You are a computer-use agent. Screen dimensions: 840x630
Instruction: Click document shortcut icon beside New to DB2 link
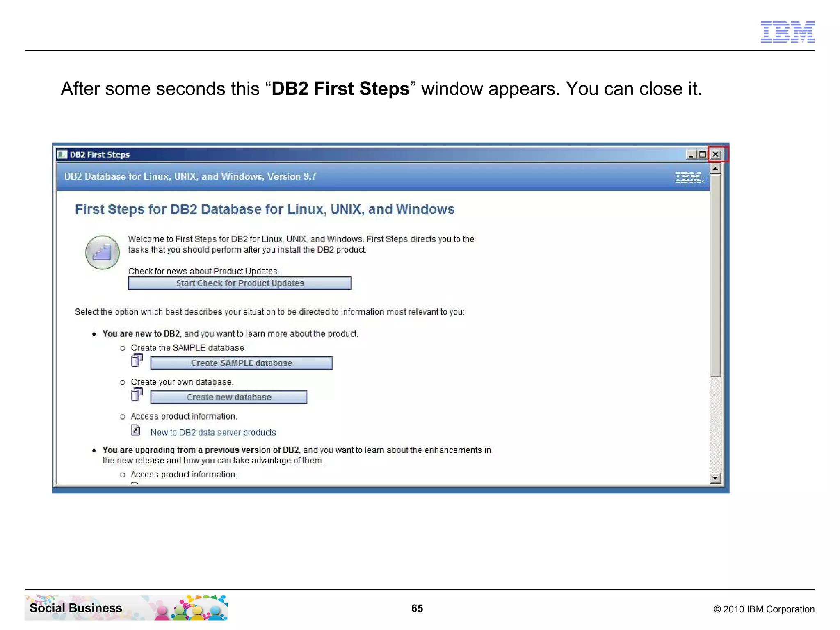point(135,430)
